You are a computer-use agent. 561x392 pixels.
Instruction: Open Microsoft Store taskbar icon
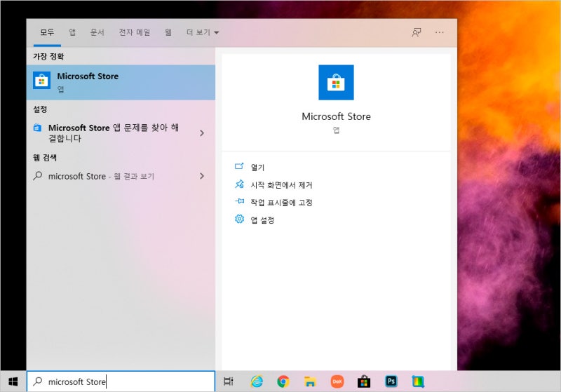[364, 381]
